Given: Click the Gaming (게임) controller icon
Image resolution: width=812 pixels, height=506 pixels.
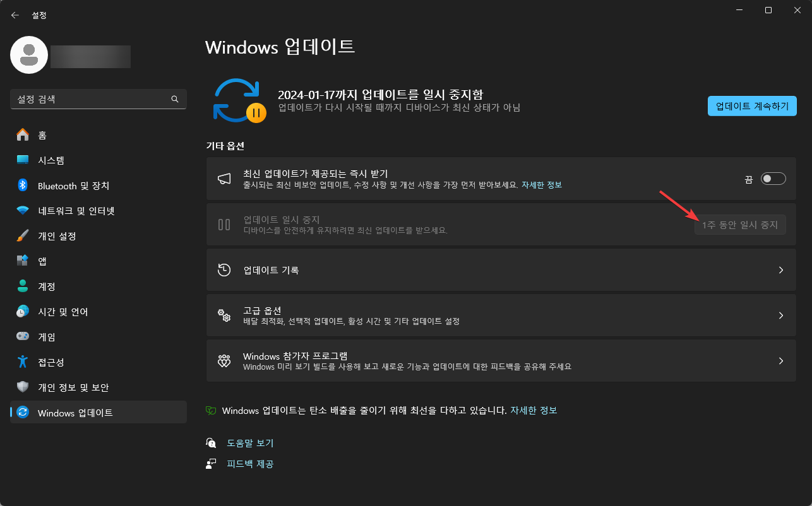Looking at the screenshot, I should (x=23, y=337).
